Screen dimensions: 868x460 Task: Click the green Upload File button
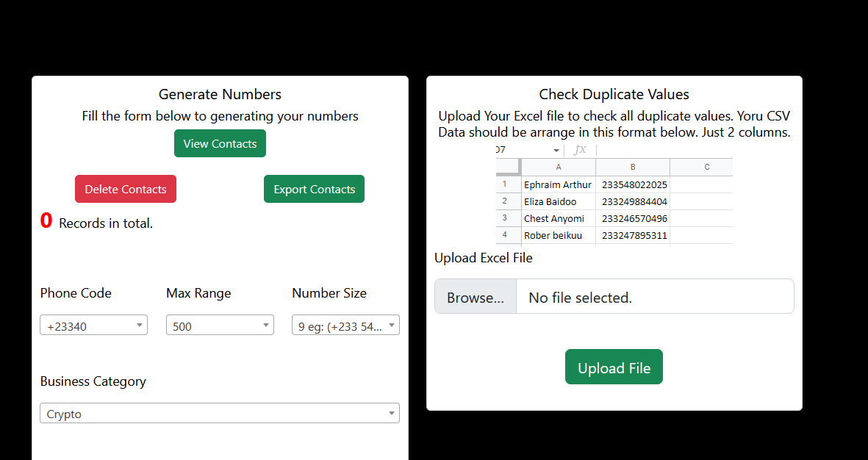[614, 367]
